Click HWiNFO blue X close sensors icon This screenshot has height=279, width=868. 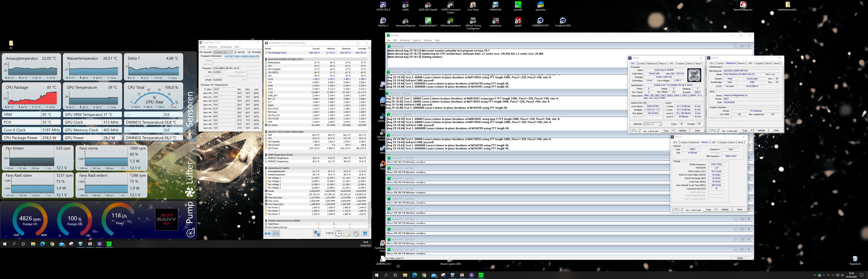[x=365, y=233]
